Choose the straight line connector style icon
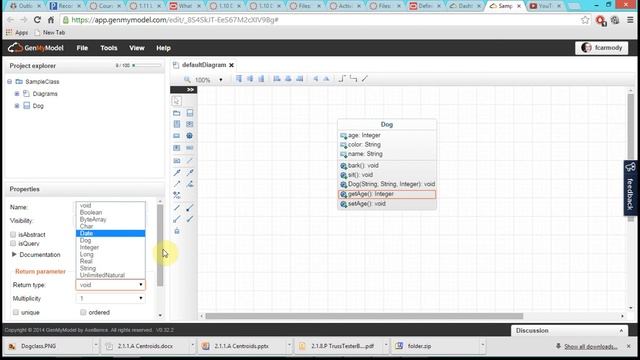The width and height of the screenshot is (640, 360). tap(365, 78)
